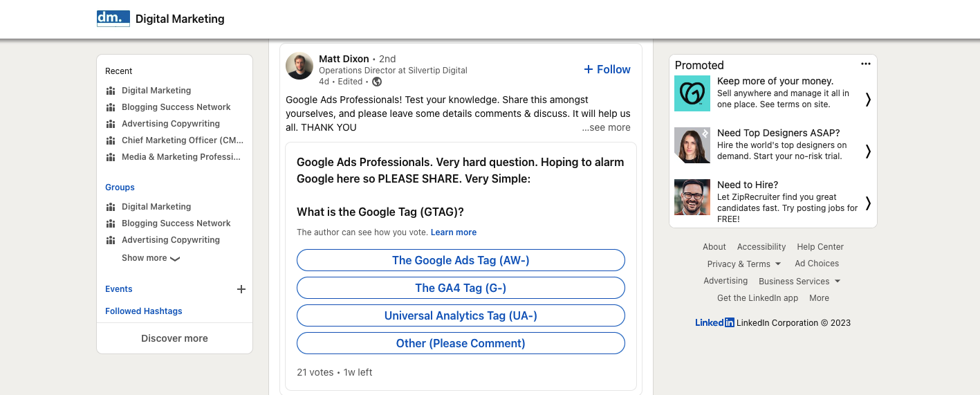This screenshot has height=395, width=980.
Task: Open Media & Marketing Professi... group
Action: pyautogui.click(x=181, y=157)
